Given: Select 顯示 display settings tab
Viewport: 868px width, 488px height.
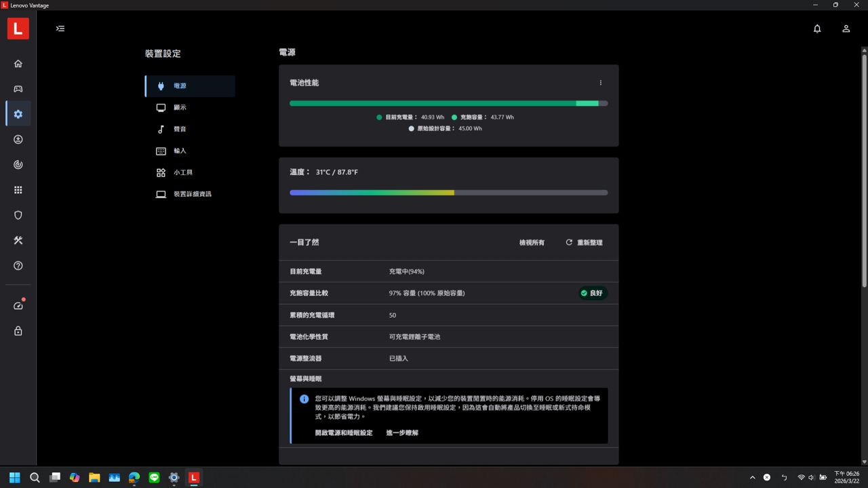Looking at the screenshot, I should click(x=180, y=108).
